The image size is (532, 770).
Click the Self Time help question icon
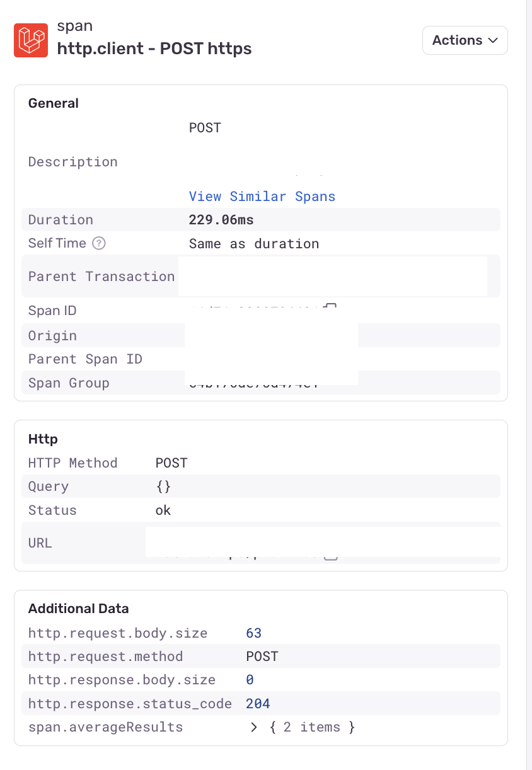pos(98,243)
